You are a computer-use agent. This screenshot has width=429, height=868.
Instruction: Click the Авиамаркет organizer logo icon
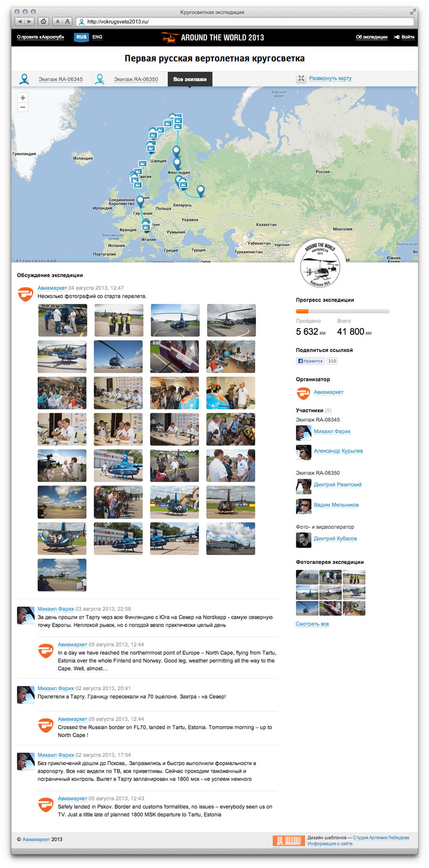303,392
